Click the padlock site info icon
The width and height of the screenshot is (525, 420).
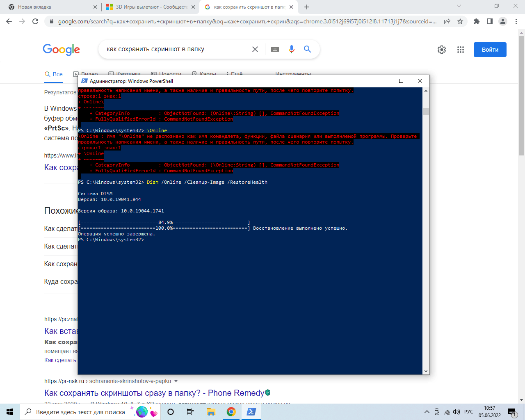tap(51, 21)
